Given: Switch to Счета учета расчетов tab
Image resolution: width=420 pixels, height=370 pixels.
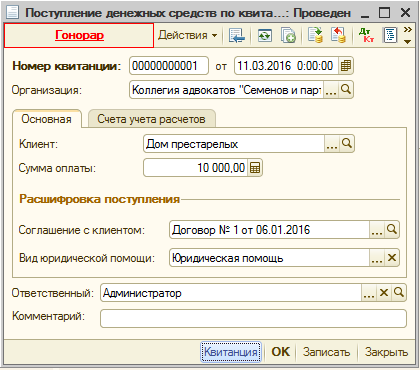Looking at the screenshot, I should (151, 119).
